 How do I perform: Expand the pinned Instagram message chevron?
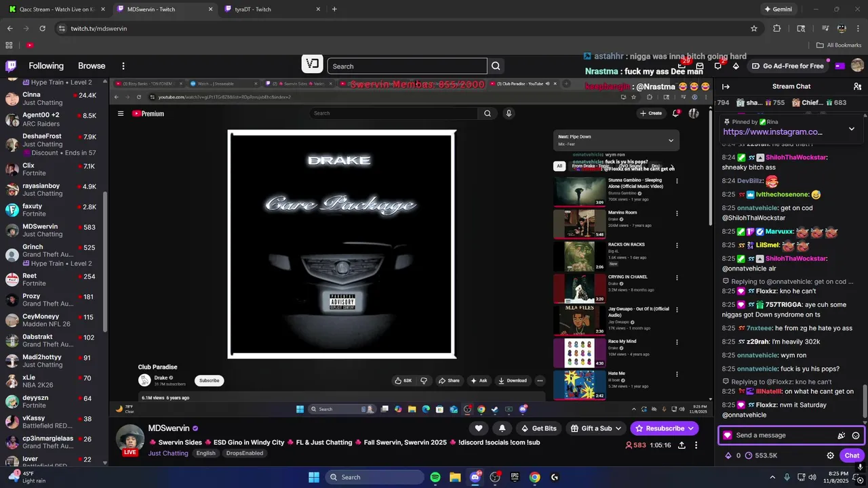point(852,129)
